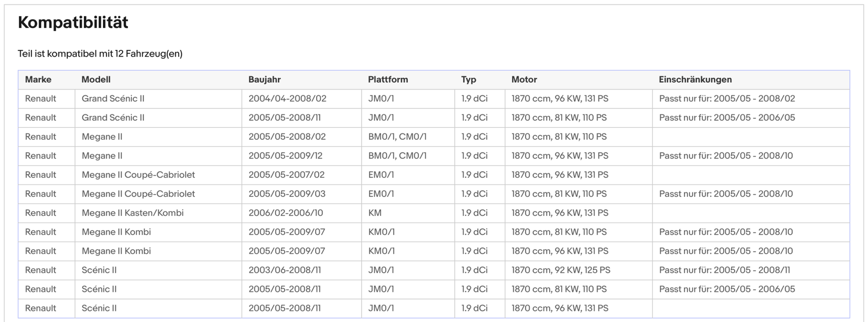This screenshot has height=322, width=868.
Task: Click the Marke column header
Action: 38,80
